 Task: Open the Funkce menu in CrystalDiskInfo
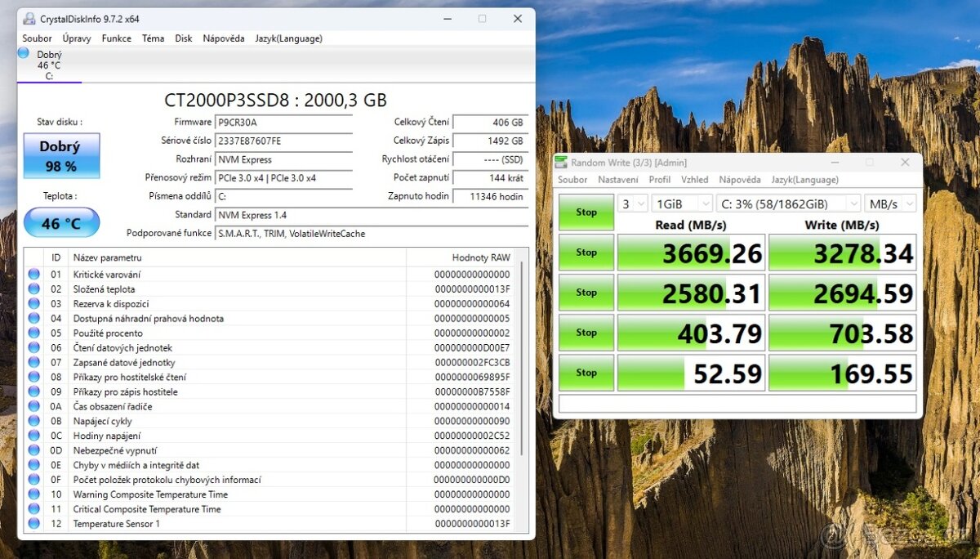(116, 38)
